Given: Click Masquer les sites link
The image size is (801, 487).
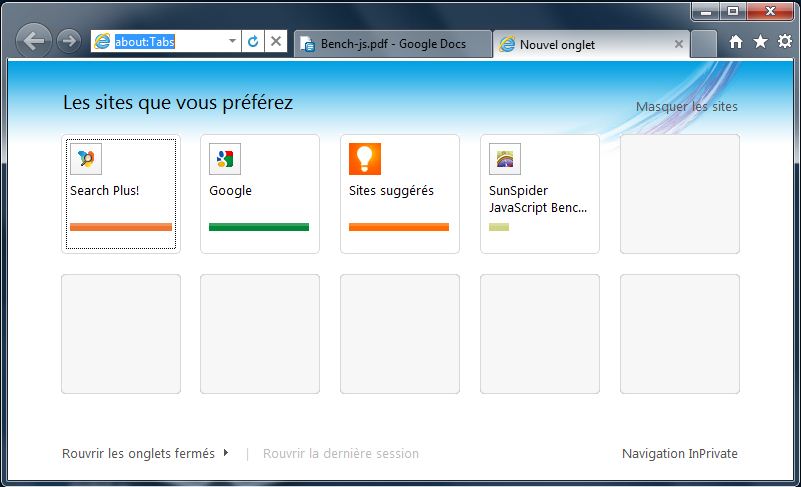Looking at the screenshot, I should (687, 107).
